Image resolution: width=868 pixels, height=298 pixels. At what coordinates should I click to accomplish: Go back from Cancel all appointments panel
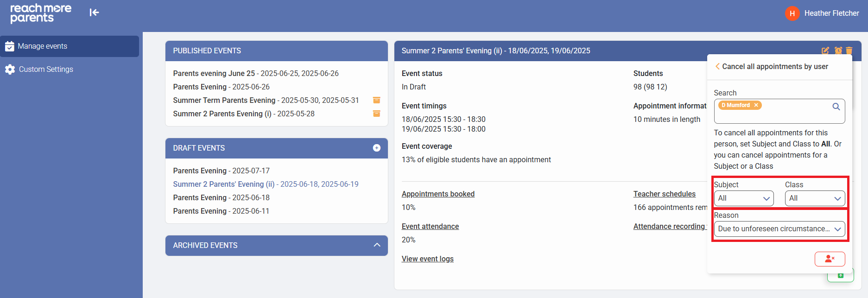[x=717, y=66]
